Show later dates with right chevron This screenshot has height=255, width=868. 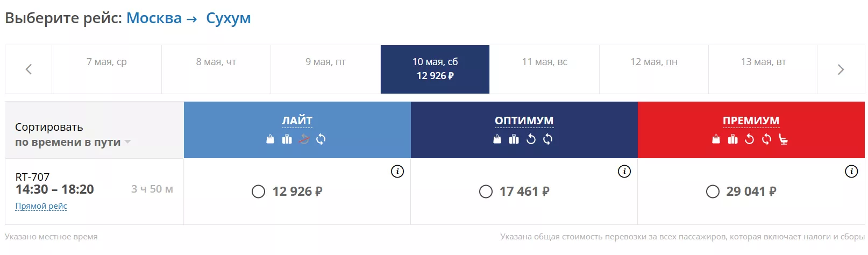[x=841, y=69]
